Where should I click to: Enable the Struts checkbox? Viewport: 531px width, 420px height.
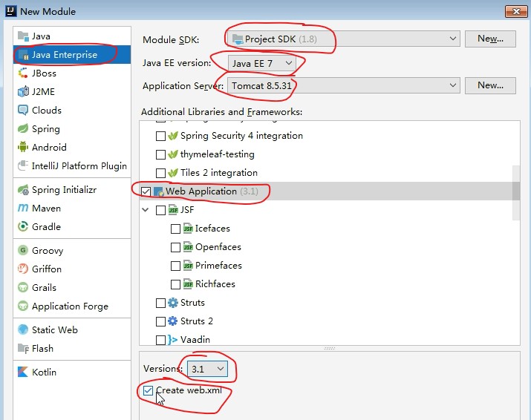160,303
